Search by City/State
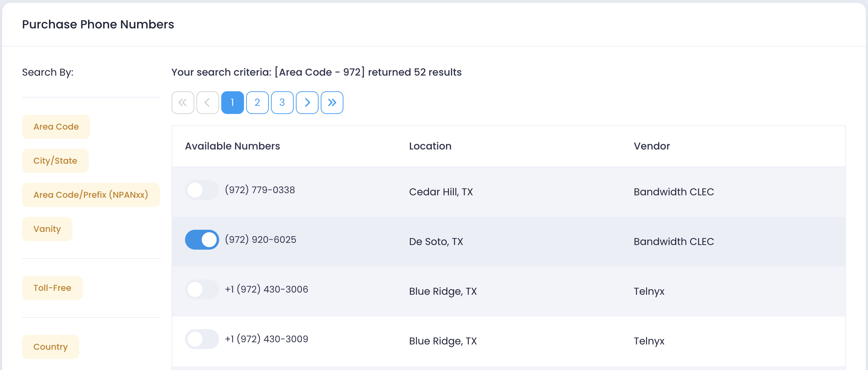 pyautogui.click(x=55, y=161)
